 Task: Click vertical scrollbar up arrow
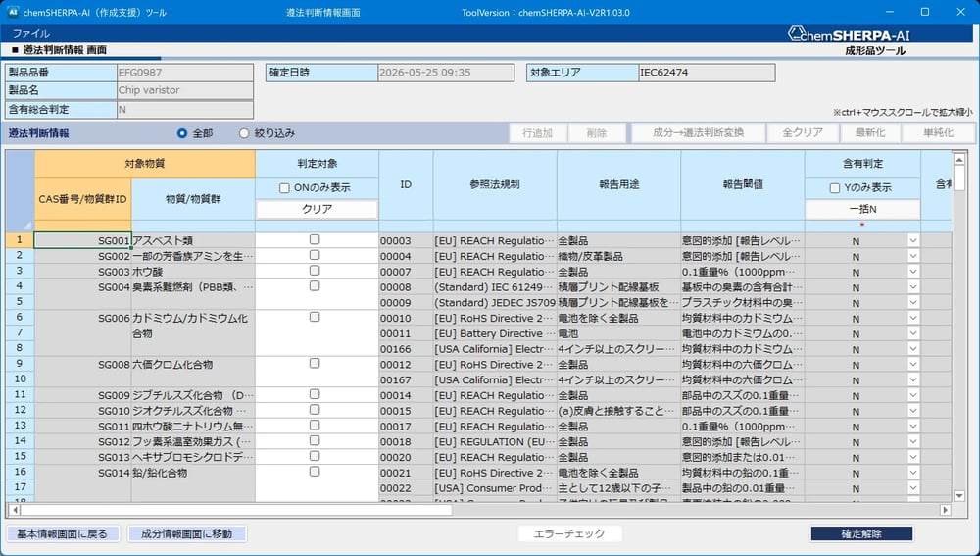[960, 160]
